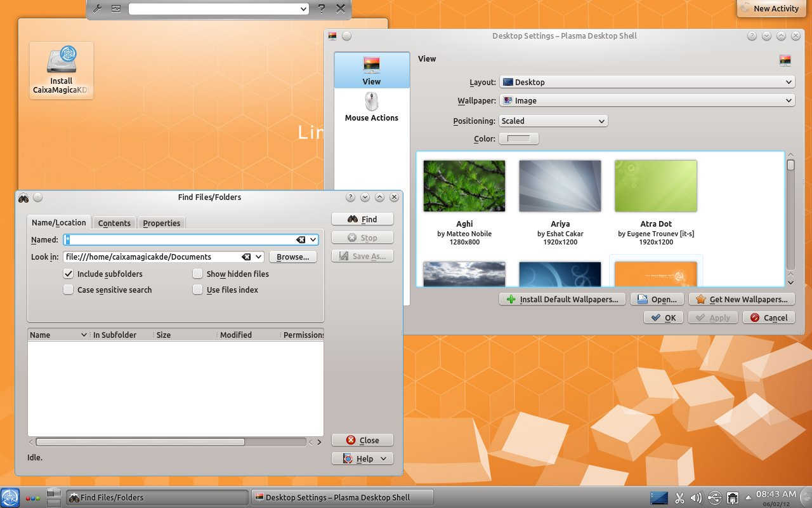Open the CaixaMagica application launcher menu
This screenshot has height=508, width=812.
tap(10, 498)
